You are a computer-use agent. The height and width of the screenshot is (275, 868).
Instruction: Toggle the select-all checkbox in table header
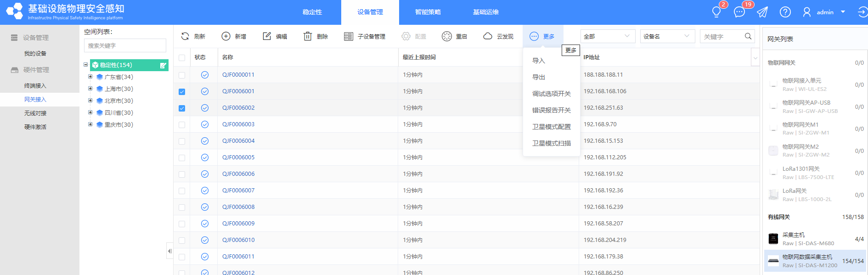182,58
